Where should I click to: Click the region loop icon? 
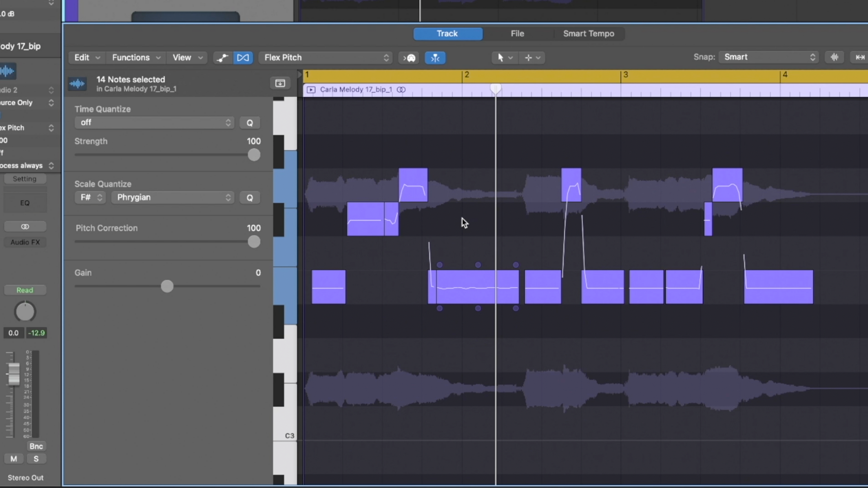(x=401, y=89)
